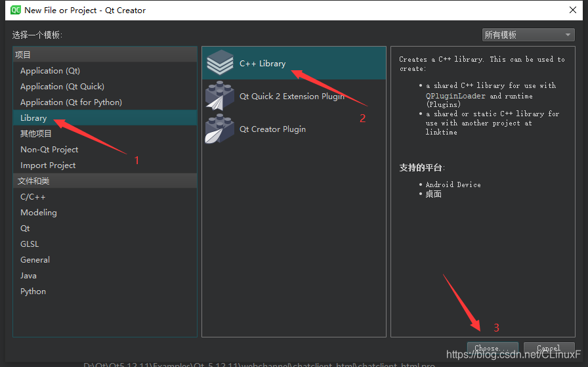Click the Choose... button

[493, 348]
